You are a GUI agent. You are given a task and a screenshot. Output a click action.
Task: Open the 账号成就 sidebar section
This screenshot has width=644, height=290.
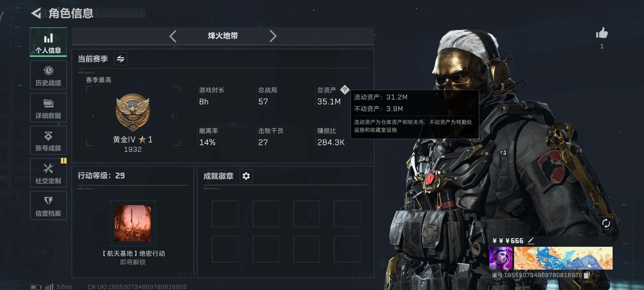click(x=48, y=140)
